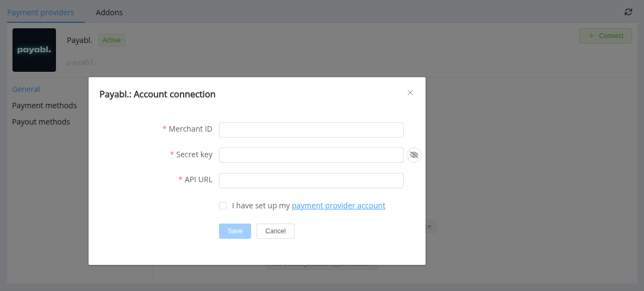This screenshot has width=644, height=291.
Task: Click the refresh icon at top right
Action: click(x=628, y=12)
